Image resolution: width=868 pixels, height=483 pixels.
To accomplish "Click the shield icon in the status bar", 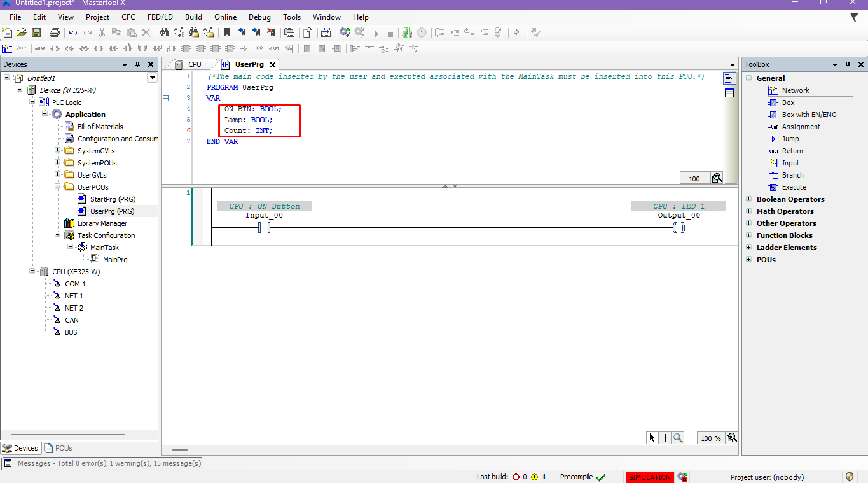I will pos(850,477).
